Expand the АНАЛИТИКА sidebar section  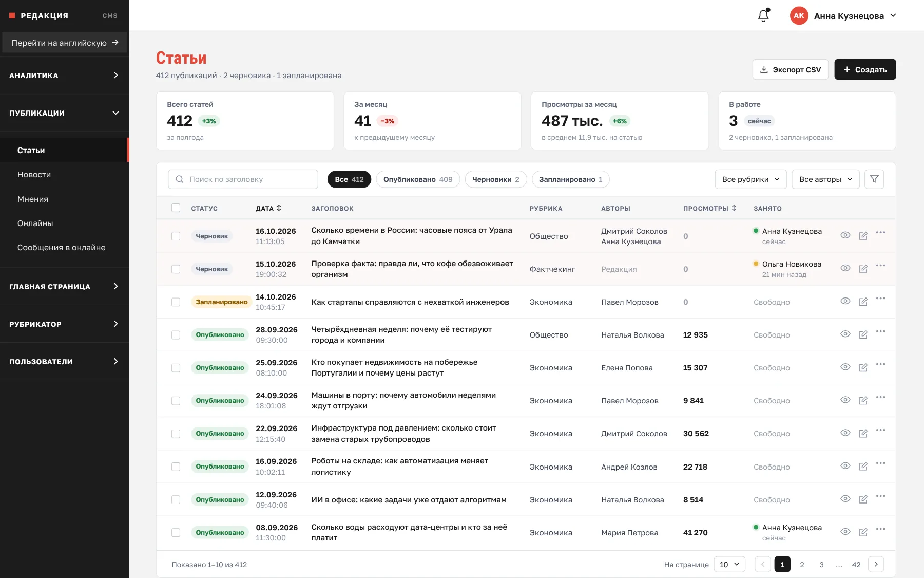pos(64,75)
